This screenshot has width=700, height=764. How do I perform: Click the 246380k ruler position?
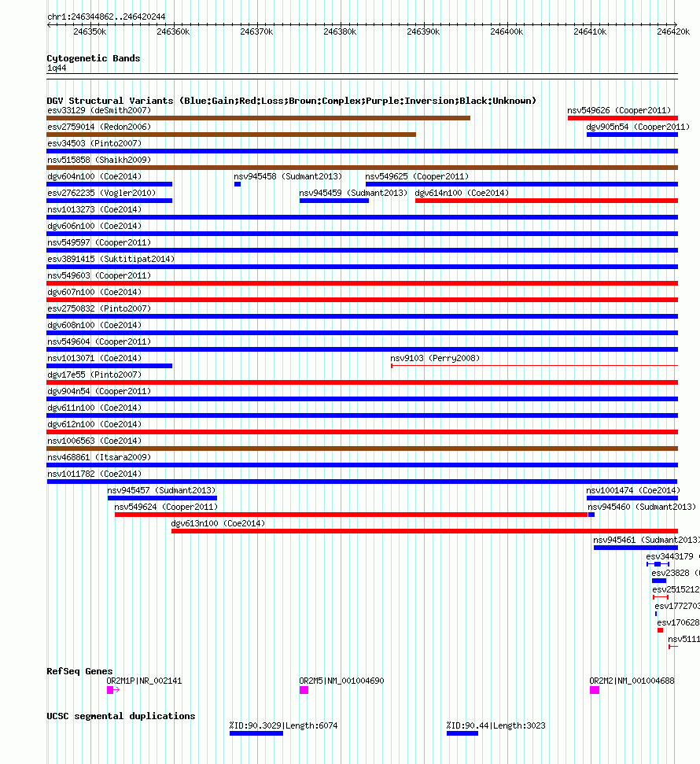340,31
